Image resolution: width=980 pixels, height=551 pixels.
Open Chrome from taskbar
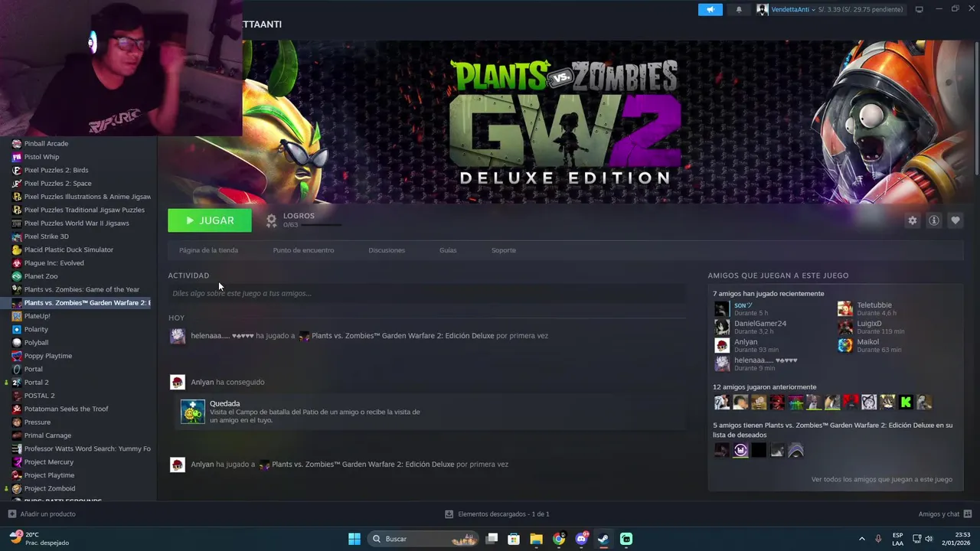[559, 539]
